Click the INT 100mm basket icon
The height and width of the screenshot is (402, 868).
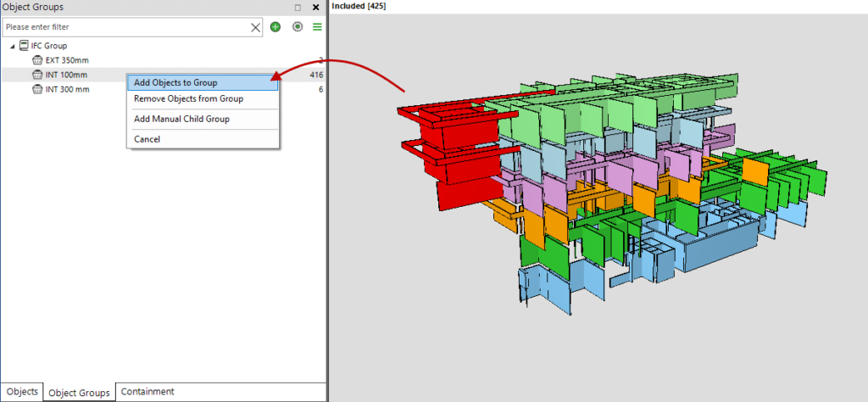click(37, 75)
